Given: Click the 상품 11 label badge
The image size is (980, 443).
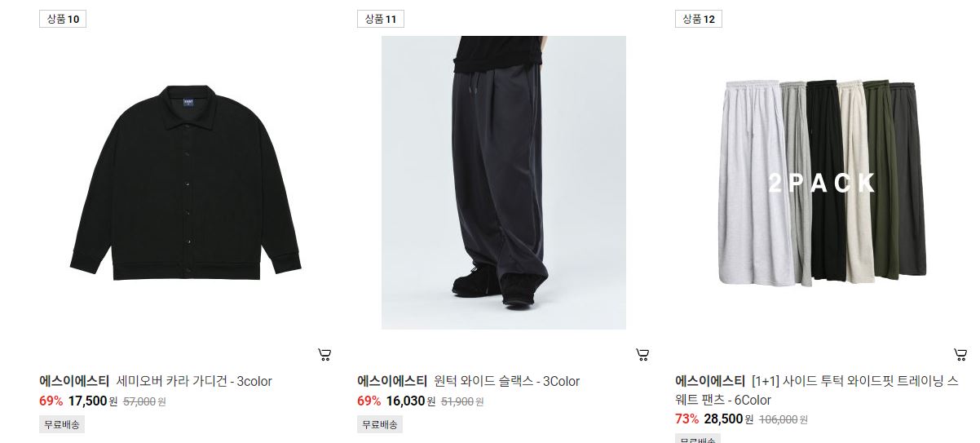Looking at the screenshot, I should [x=381, y=19].
